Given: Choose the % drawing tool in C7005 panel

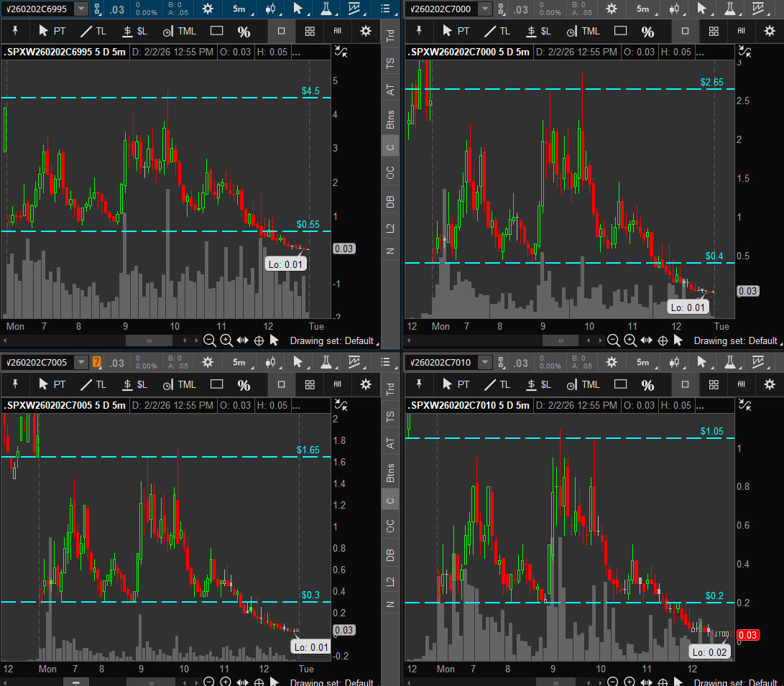Looking at the screenshot, I should click(244, 384).
